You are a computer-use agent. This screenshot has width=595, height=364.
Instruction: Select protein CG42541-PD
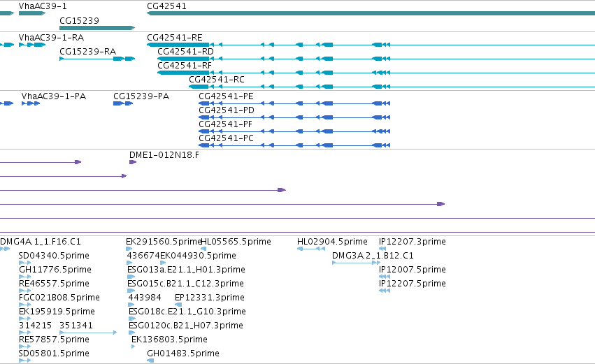pyautogui.click(x=227, y=110)
